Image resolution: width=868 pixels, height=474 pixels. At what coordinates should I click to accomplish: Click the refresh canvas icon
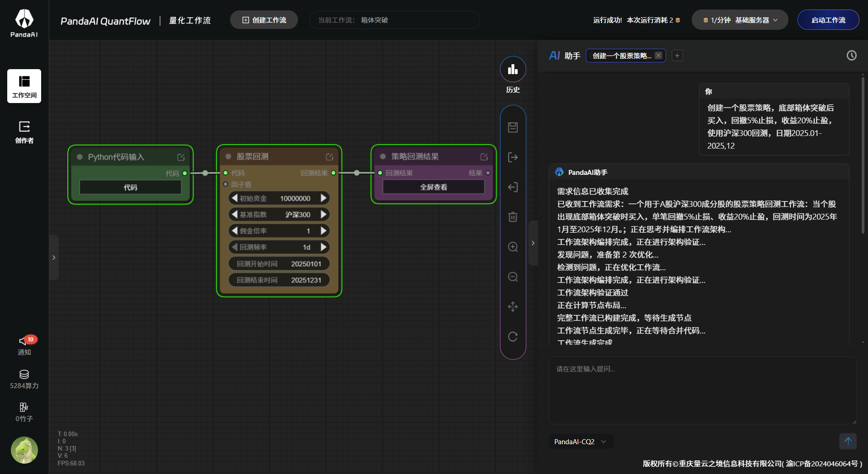click(513, 337)
